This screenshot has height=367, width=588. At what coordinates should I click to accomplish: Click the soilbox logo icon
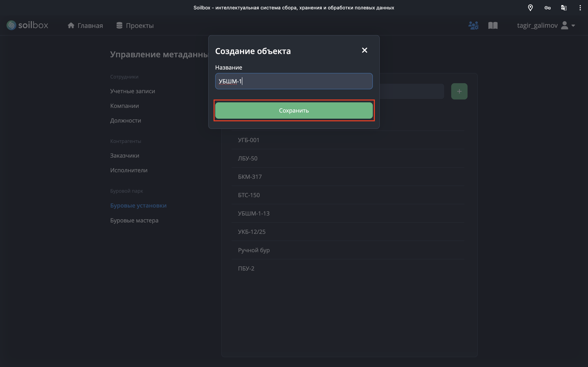(x=11, y=25)
